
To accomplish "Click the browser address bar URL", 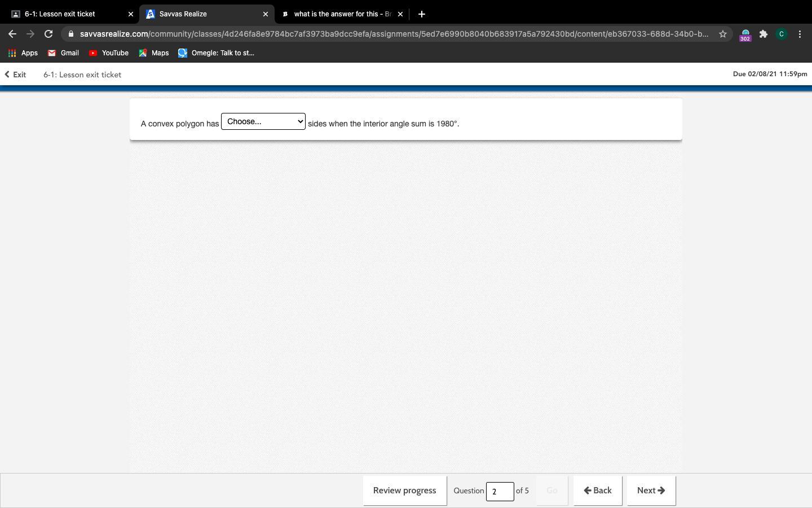I will (394, 34).
